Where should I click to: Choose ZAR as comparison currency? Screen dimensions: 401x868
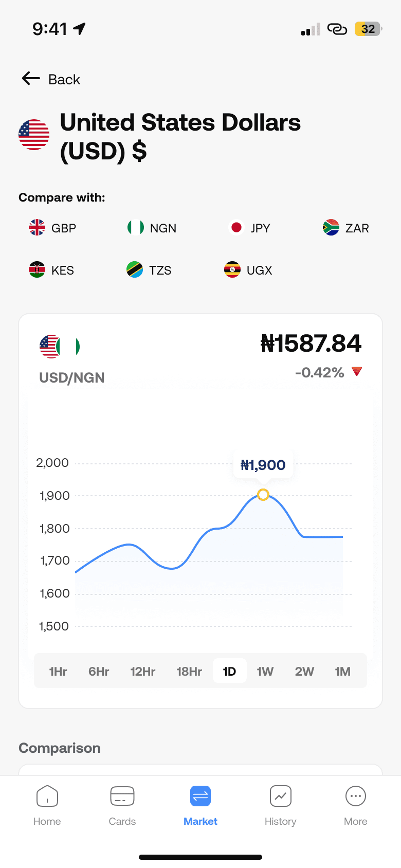pyautogui.click(x=346, y=227)
